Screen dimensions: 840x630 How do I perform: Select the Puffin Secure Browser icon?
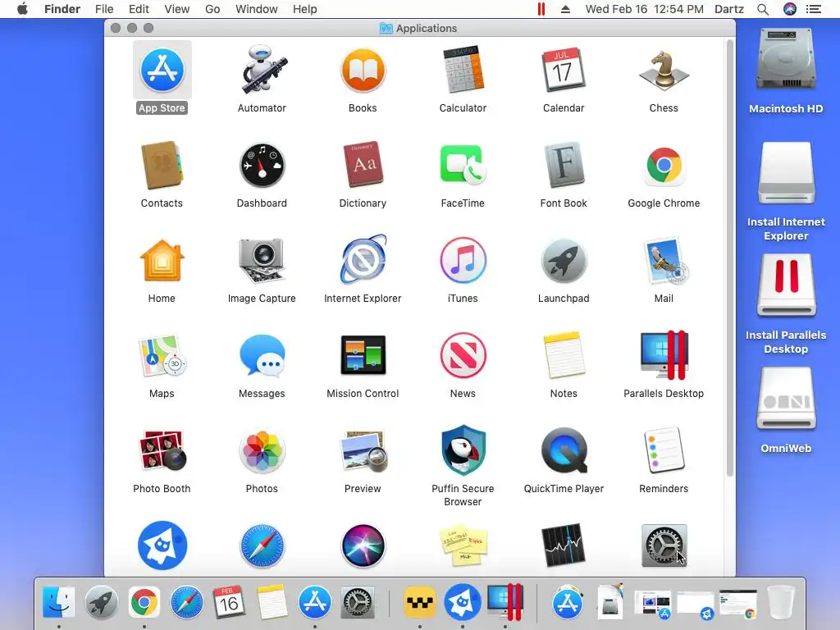[463, 450]
